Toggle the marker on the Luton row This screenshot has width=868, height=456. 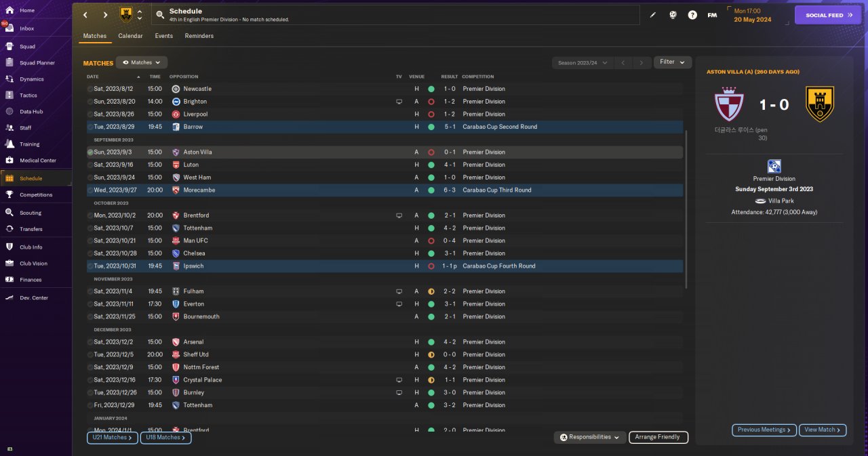[x=90, y=165]
